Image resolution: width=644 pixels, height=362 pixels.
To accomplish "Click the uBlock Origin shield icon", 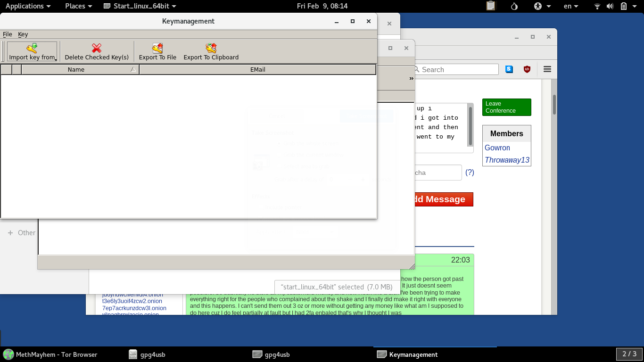I will click(x=527, y=69).
